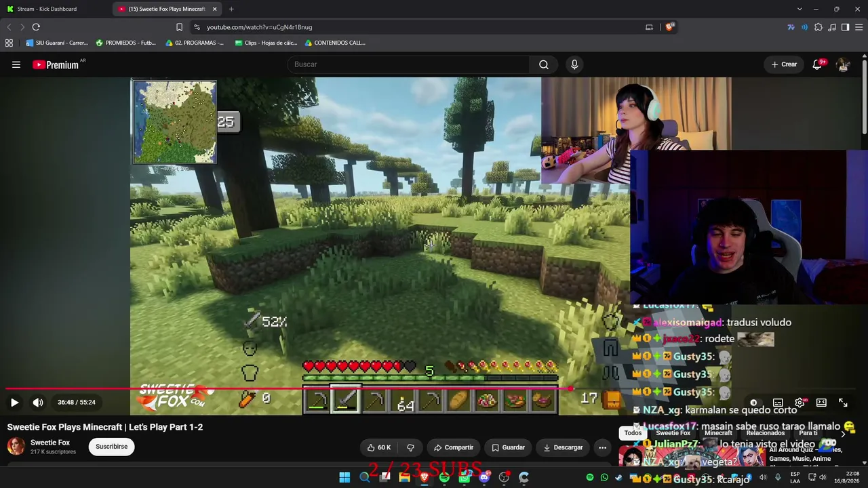Image resolution: width=868 pixels, height=488 pixels.
Task: Open YouTube notifications bell
Action: 817,64
